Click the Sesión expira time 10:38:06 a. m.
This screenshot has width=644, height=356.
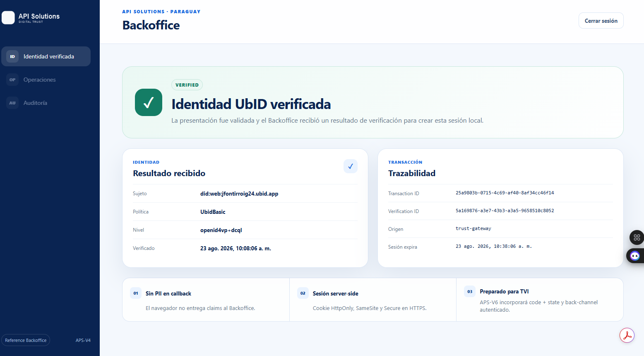(x=494, y=246)
